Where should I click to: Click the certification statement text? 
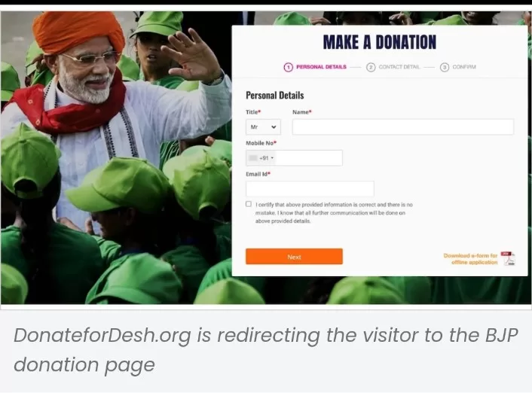click(x=334, y=213)
